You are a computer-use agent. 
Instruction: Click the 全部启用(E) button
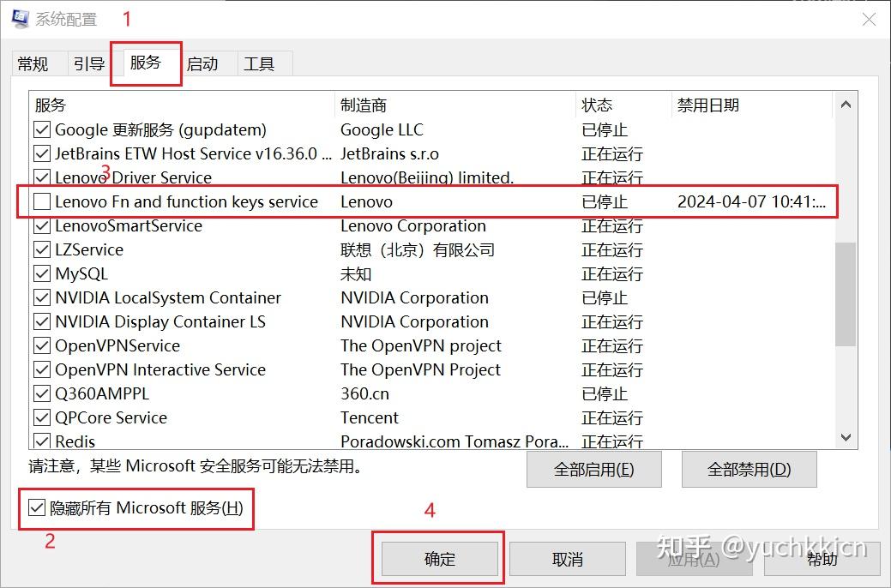click(593, 470)
